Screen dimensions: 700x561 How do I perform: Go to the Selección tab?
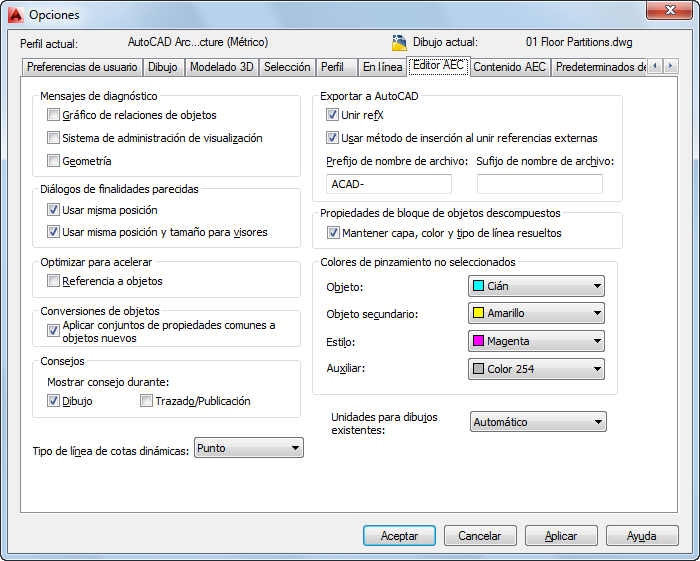(287, 67)
